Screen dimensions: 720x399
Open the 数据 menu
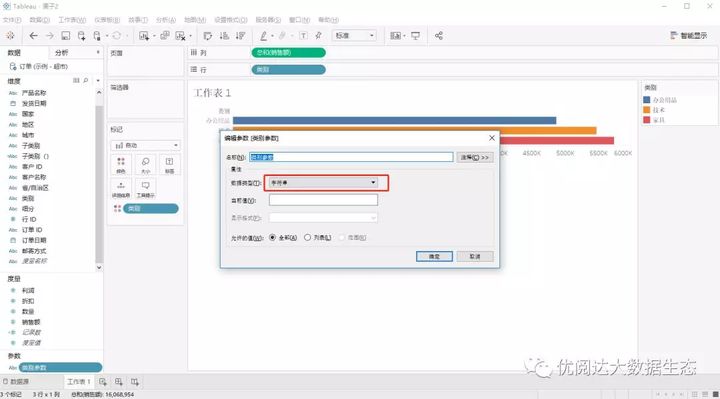(39, 20)
